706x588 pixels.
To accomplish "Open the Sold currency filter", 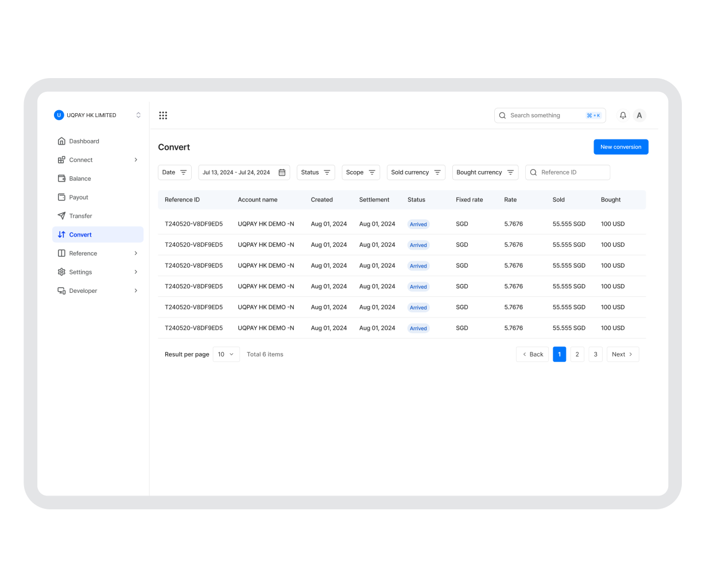I will pos(416,172).
